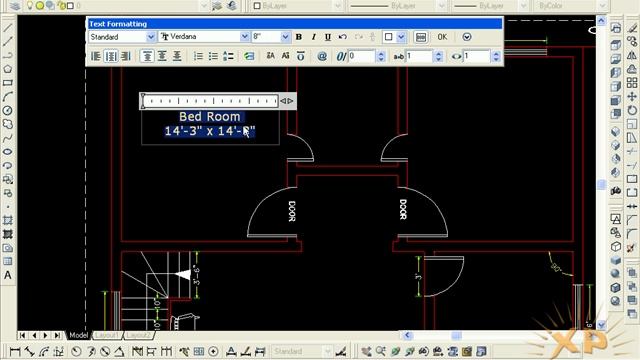Toggle Italic formatting

click(313, 37)
